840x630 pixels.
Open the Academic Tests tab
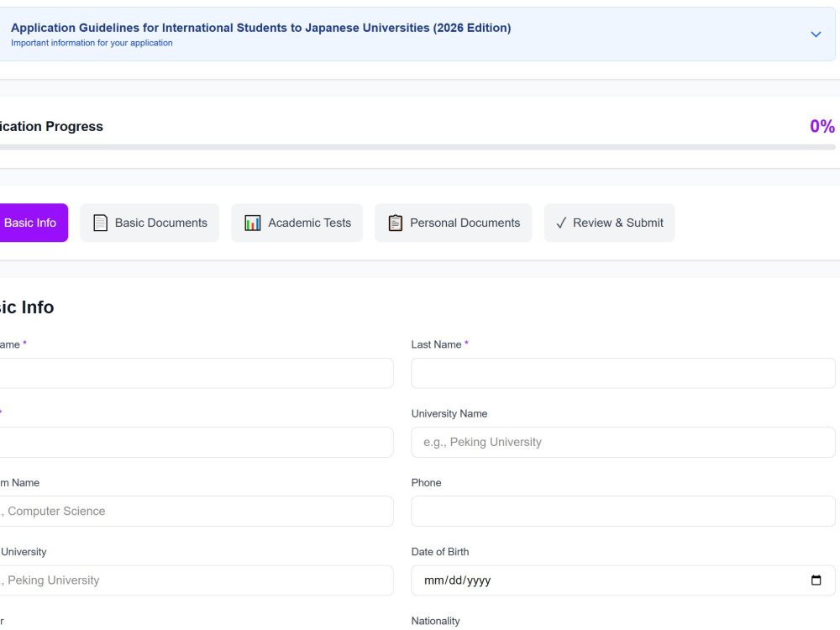(297, 223)
